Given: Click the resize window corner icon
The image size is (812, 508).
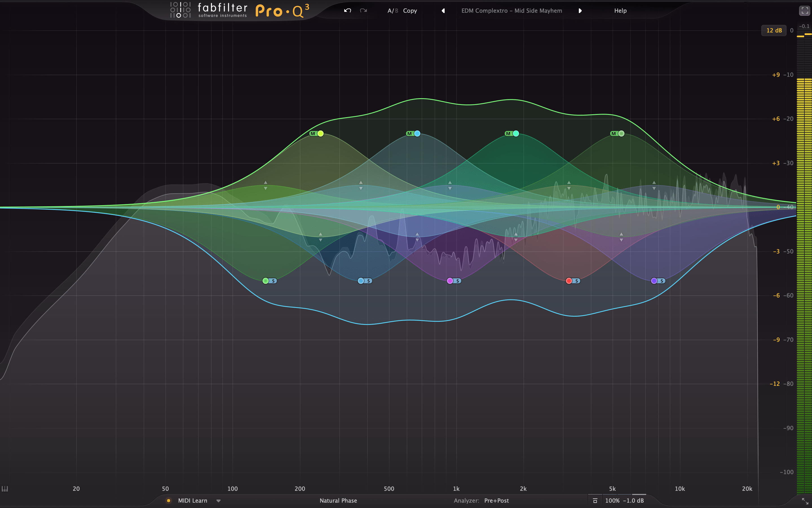Looking at the screenshot, I should 805,501.
